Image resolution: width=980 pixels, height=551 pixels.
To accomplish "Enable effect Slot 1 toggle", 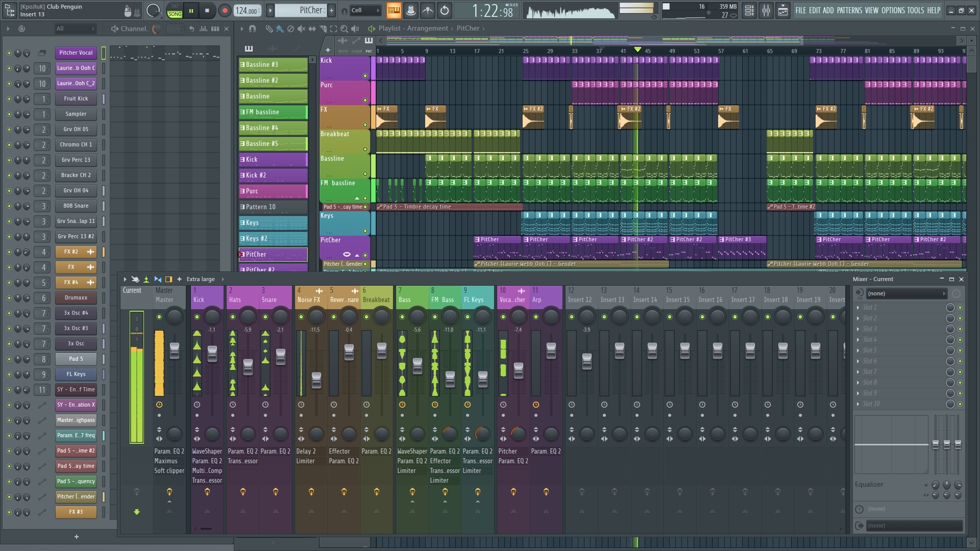I will (x=960, y=308).
